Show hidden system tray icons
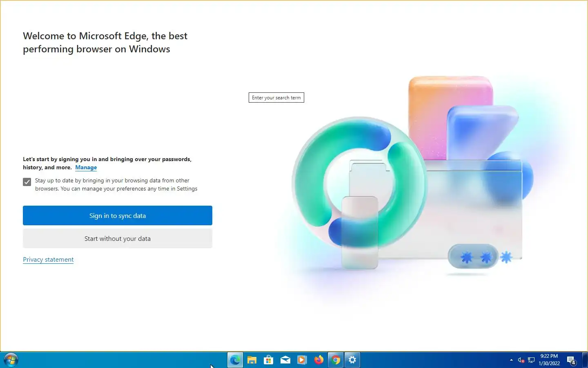Viewport: 588px width, 368px height. tap(511, 360)
